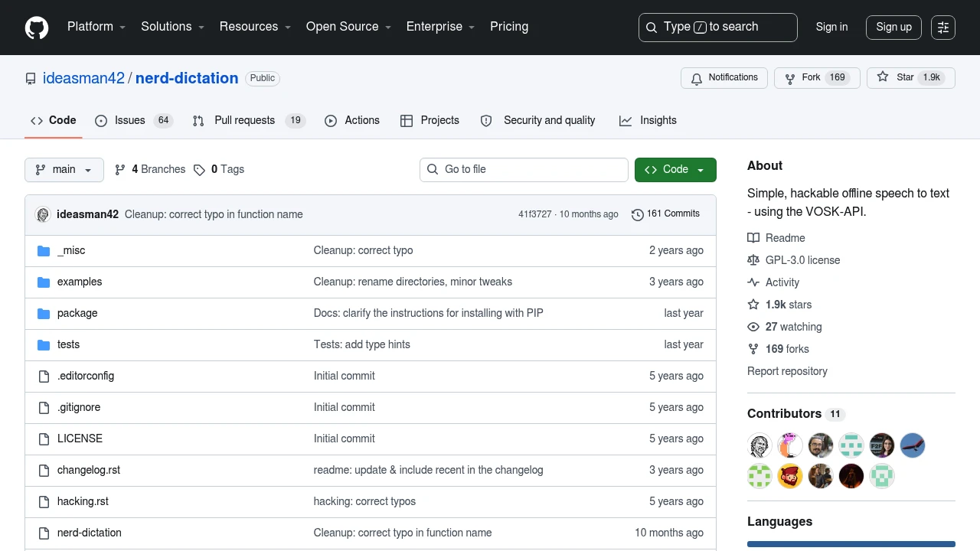
Task: Go to the Actions tab
Action: [352, 120]
